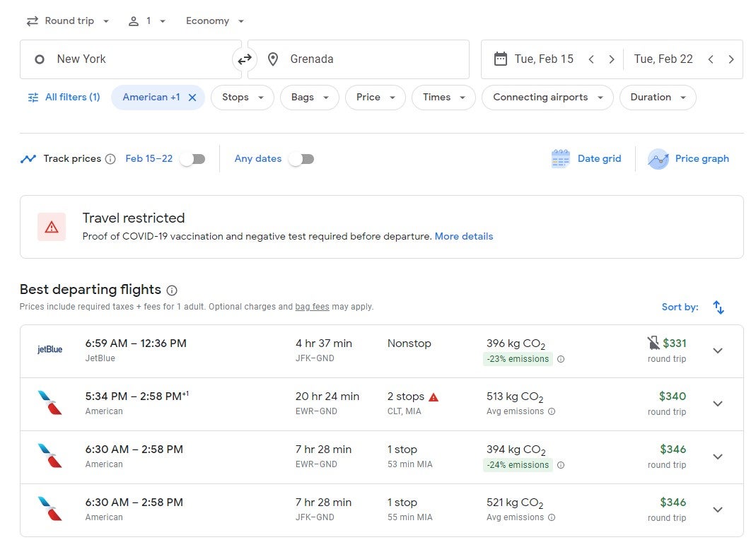
Task: Open the Economy class dropdown
Action: [x=214, y=20]
